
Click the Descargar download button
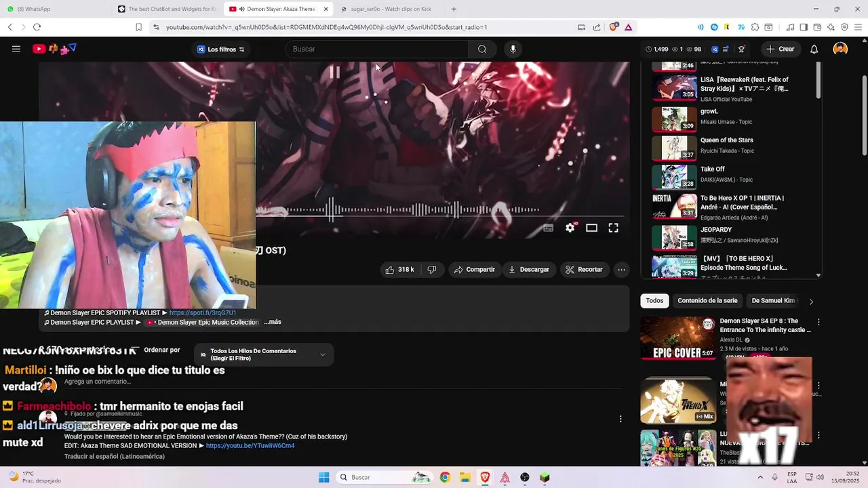coord(528,270)
